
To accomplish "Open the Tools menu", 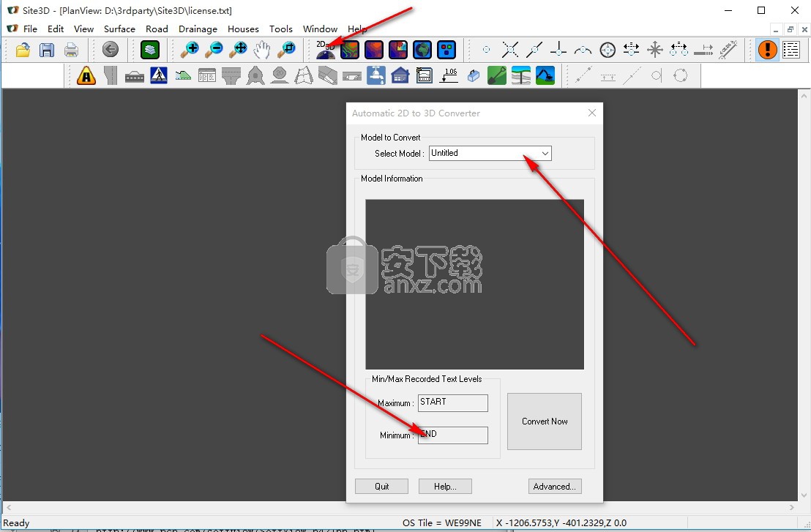I will point(281,29).
